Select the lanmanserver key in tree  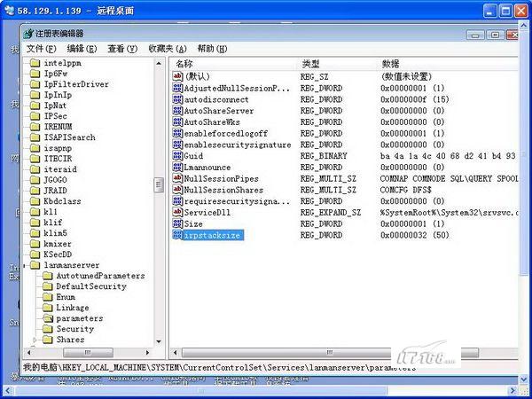[71, 265]
